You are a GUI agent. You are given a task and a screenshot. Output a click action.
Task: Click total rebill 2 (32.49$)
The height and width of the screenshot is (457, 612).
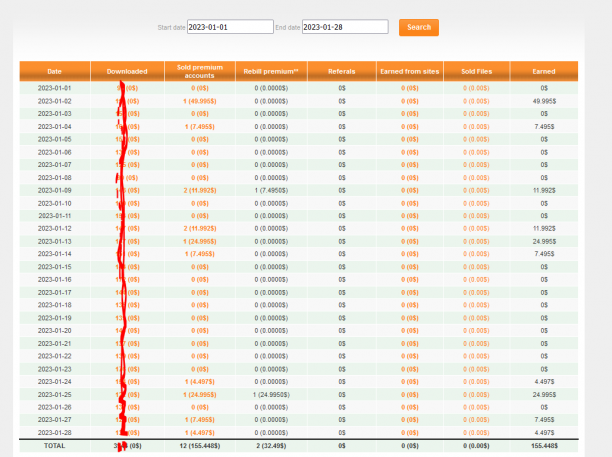click(x=271, y=446)
